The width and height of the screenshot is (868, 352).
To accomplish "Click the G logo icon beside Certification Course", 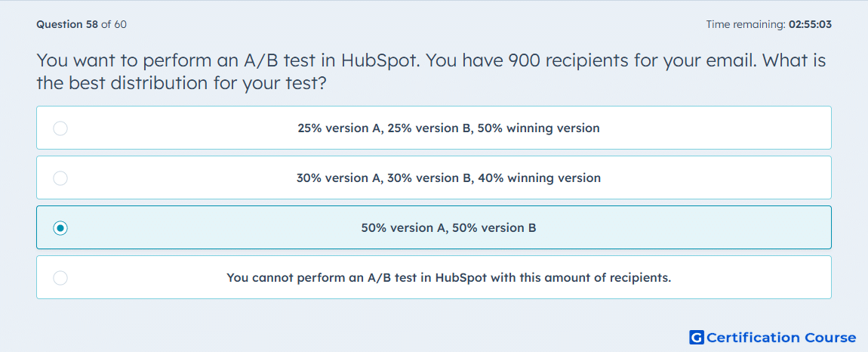I will tap(697, 337).
